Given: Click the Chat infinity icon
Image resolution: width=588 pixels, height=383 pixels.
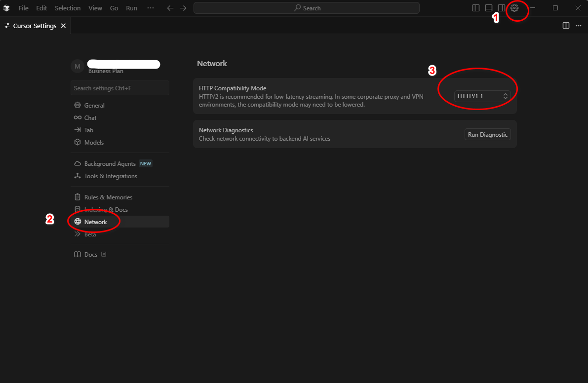Looking at the screenshot, I should point(78,117).
